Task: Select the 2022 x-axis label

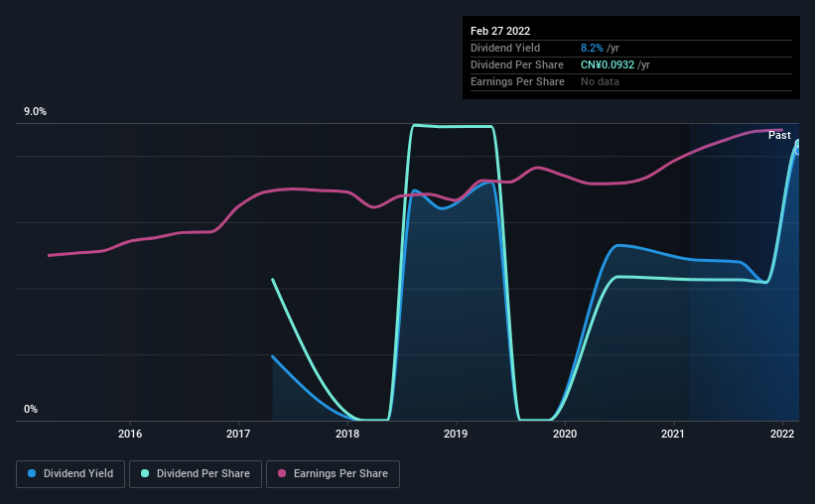Action: [x=782, y=434]
